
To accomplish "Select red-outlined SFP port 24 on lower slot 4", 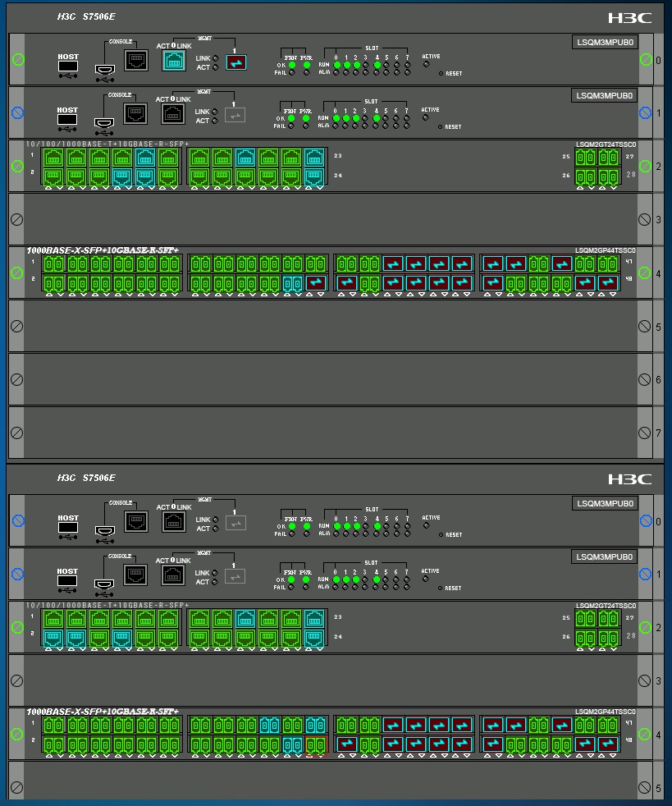I will pyautogui.click(x=315, y=744).
